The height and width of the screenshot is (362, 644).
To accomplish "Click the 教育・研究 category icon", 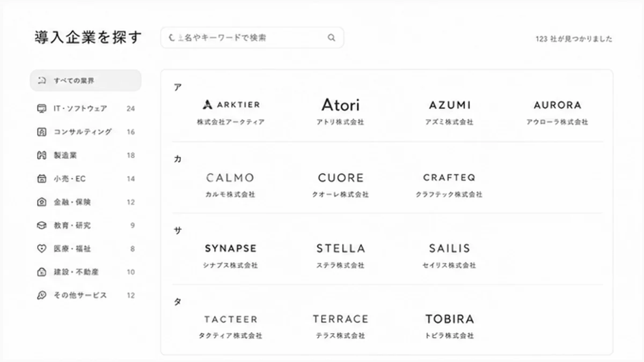I will pos(41,225).
